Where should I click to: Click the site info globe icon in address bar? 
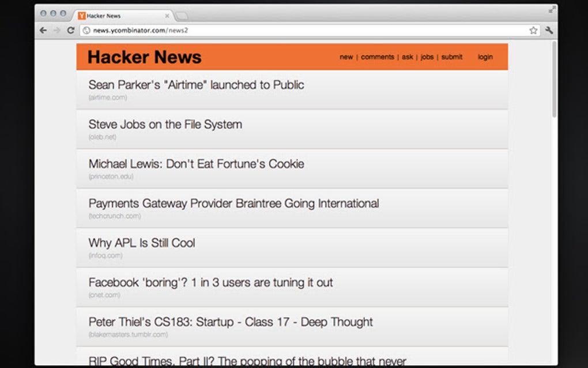[86, 31]
